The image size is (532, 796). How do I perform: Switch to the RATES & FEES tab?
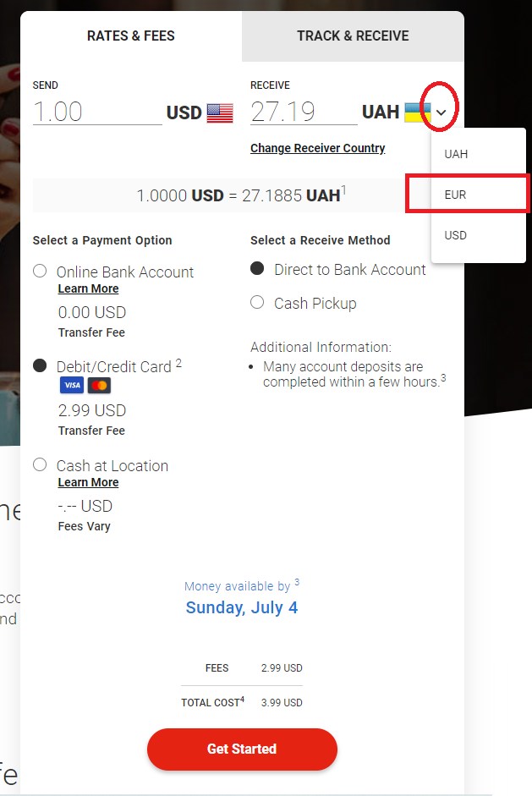pos(131,36)
